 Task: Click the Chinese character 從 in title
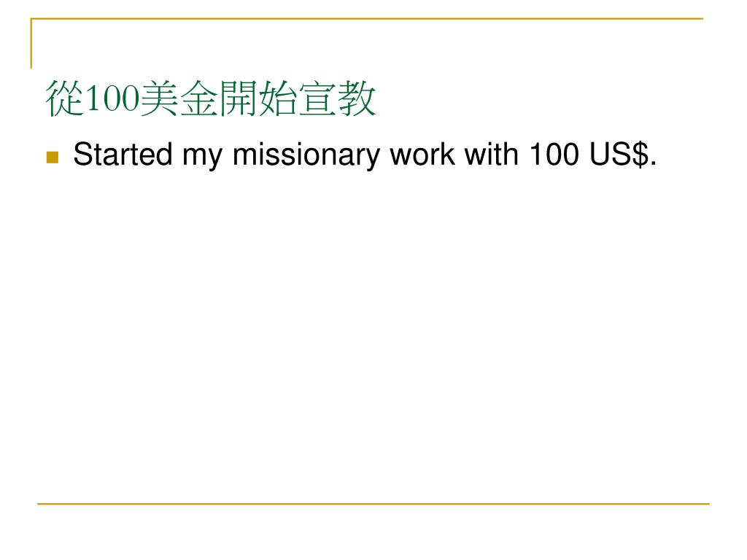(x=64, y=100)
